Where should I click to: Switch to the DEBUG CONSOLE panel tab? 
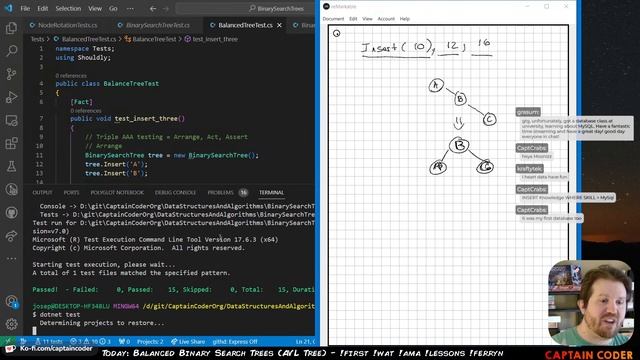(176, 193)
